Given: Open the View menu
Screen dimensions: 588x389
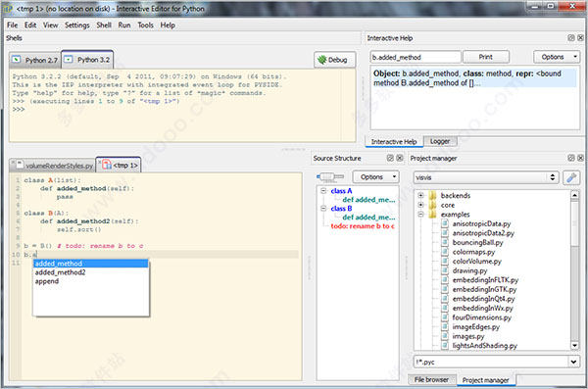Looking at the screenshot, I should click(x=50, y=25).
